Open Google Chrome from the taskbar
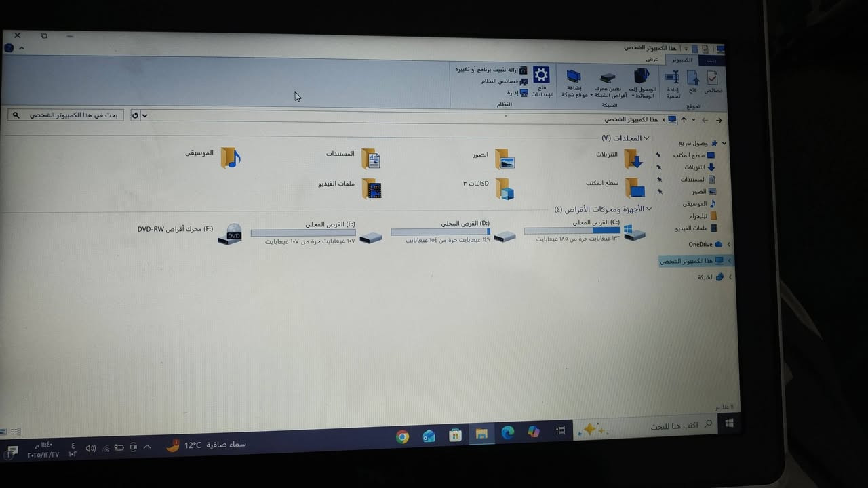Viewport: 868px width, 488px height. pyautogui.click(x=402, y=436)
